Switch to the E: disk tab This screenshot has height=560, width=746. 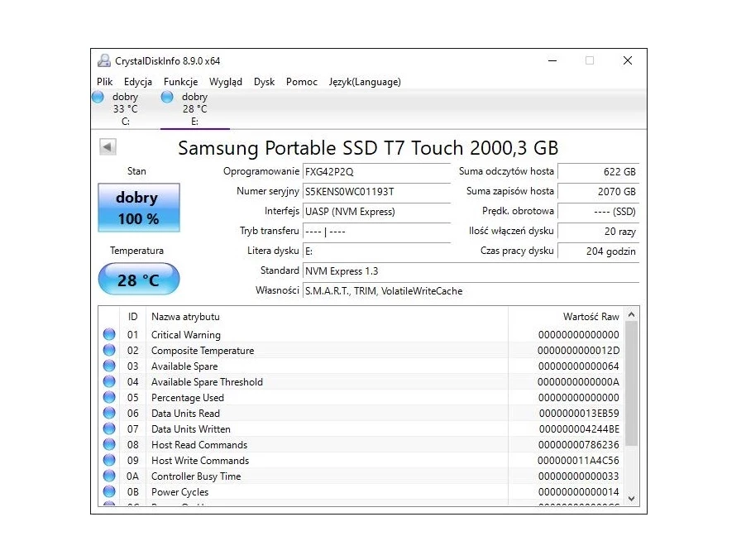tap(194, 109)
